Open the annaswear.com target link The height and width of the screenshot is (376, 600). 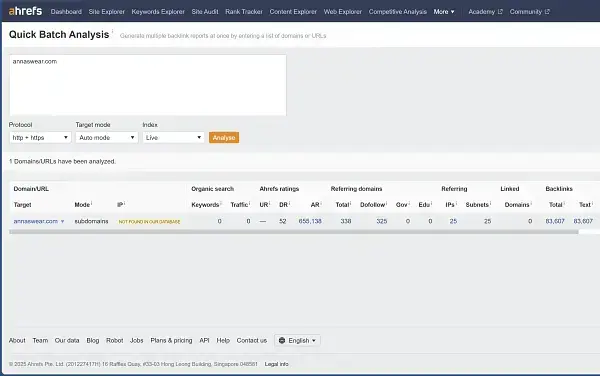point(36,221)
